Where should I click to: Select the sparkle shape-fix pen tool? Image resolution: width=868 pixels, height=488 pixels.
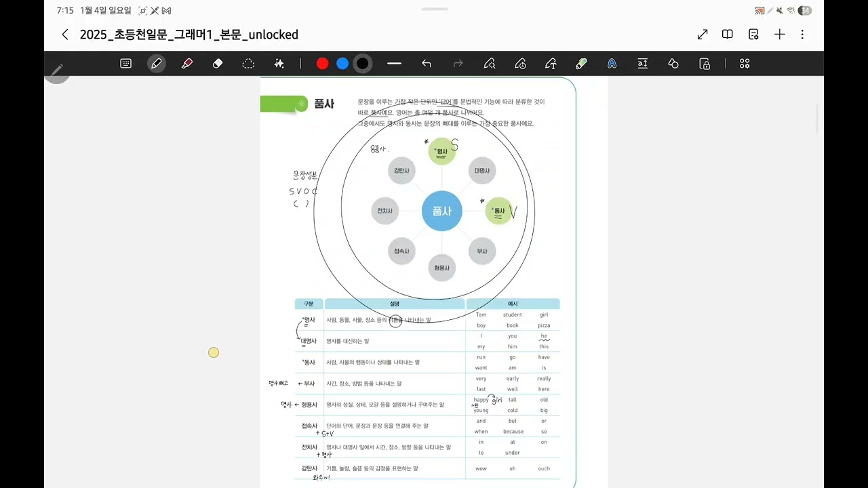tap(489, 64)
